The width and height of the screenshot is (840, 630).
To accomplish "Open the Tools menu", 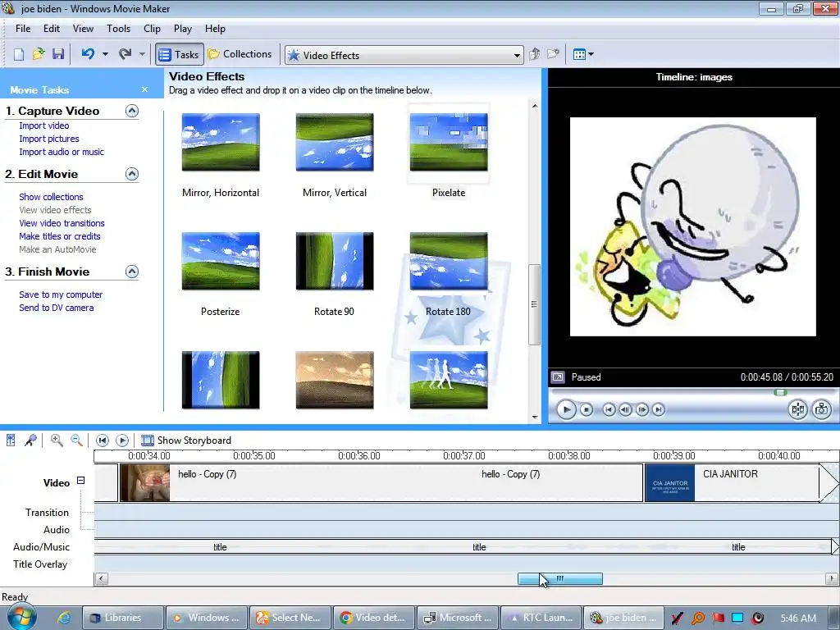I will (x=118, y=29).
